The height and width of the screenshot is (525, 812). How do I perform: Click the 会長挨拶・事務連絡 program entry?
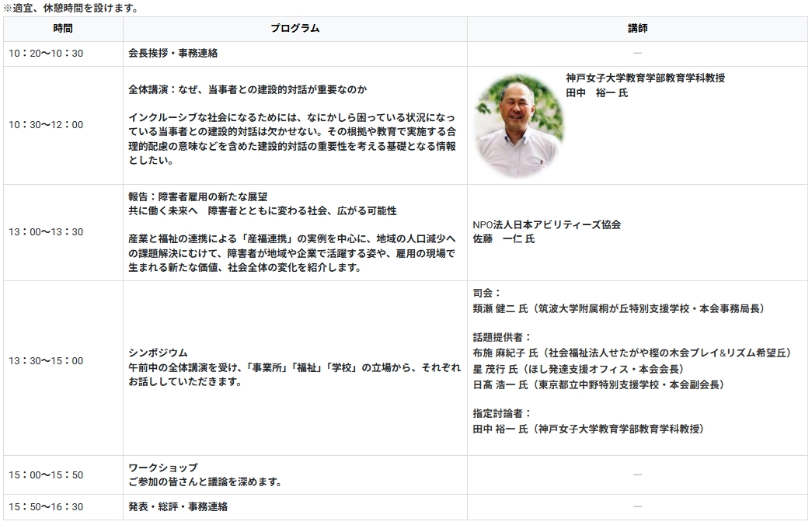[173, 54]
